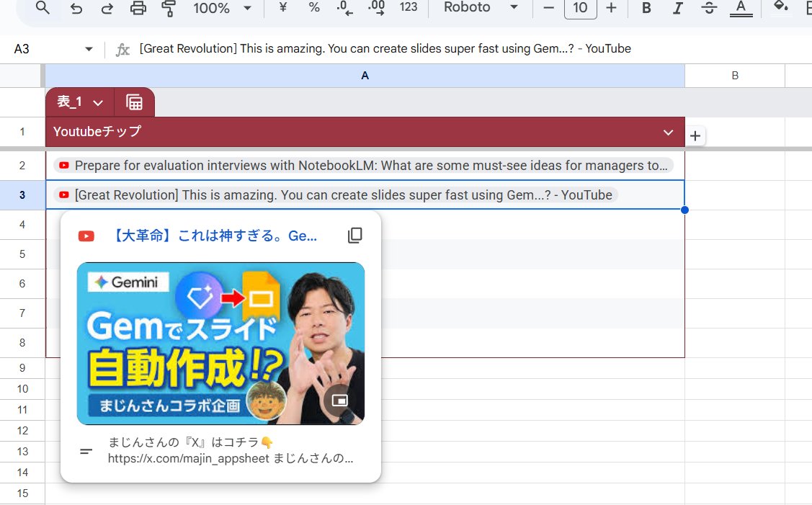Image resolution: width=812 pixels, height=505 pixels.
Task: Format as percent
Action: (x=314, y=7)
